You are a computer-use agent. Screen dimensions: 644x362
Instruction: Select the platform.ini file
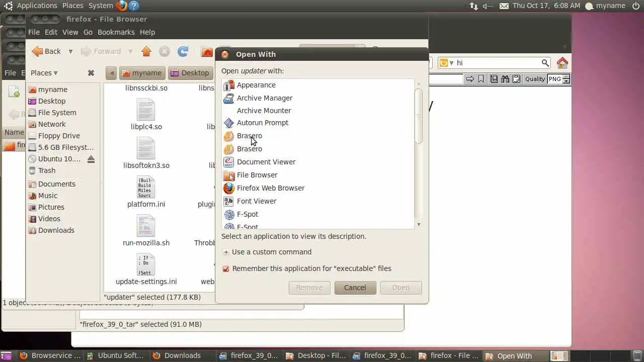tap(146, 192)
